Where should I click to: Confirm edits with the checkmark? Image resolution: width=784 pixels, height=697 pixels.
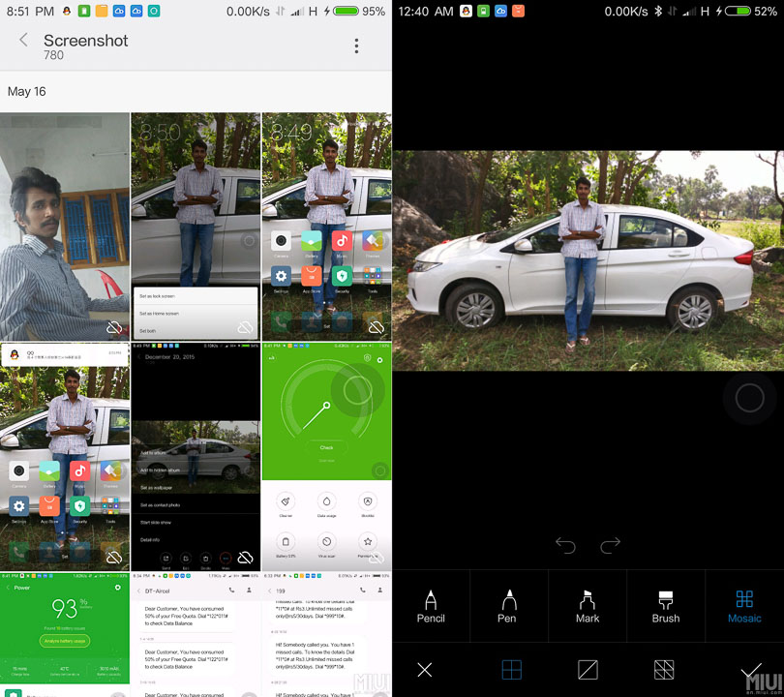(748, 669)
